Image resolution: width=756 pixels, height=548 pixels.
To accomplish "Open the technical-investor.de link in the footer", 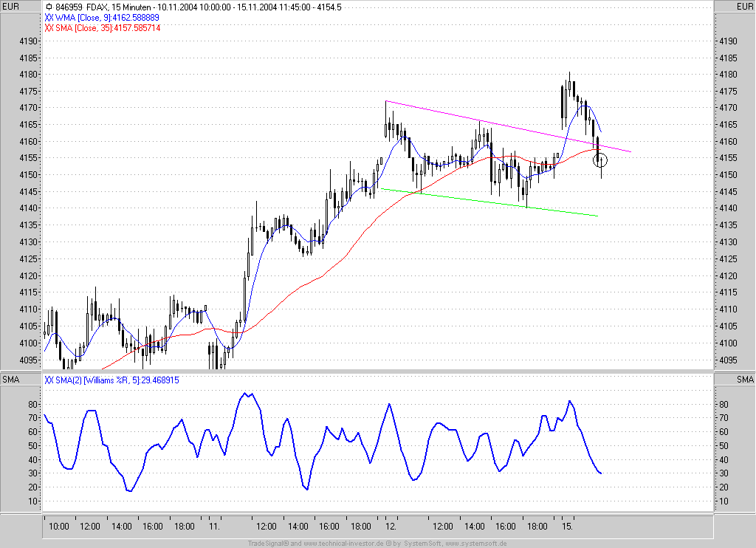I will tap(343, 544).
